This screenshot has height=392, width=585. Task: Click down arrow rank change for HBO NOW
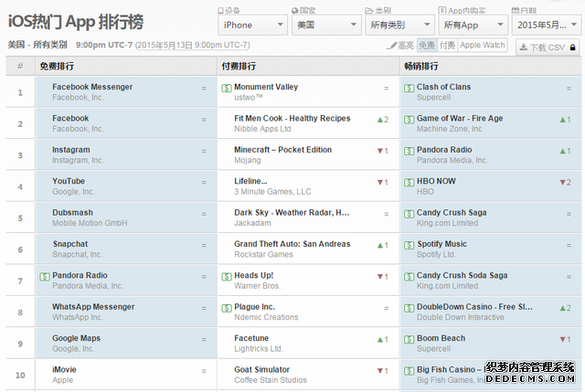(565, 182)
